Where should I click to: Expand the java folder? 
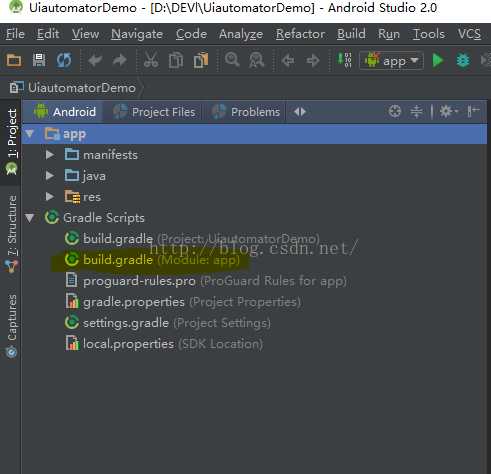[50, 176]
